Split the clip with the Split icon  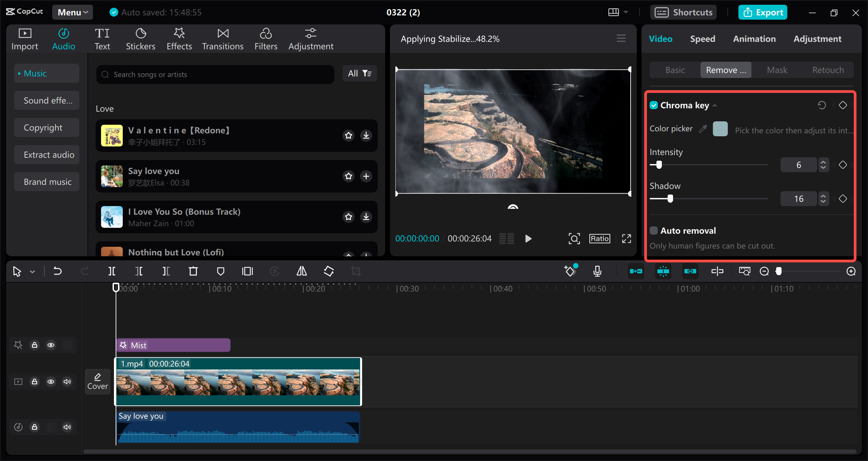pyautogui.click(x=112, y=271)
